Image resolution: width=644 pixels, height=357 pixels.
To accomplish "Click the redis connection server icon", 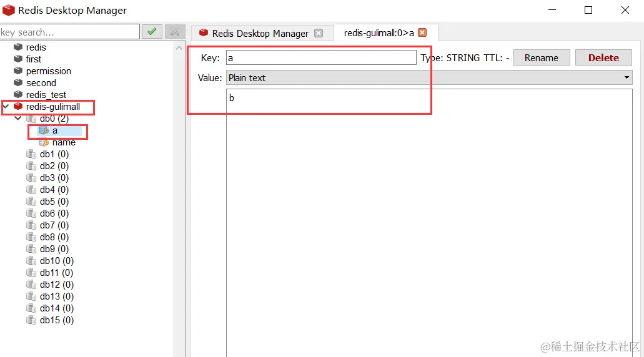I will click(x=18, y=47).
